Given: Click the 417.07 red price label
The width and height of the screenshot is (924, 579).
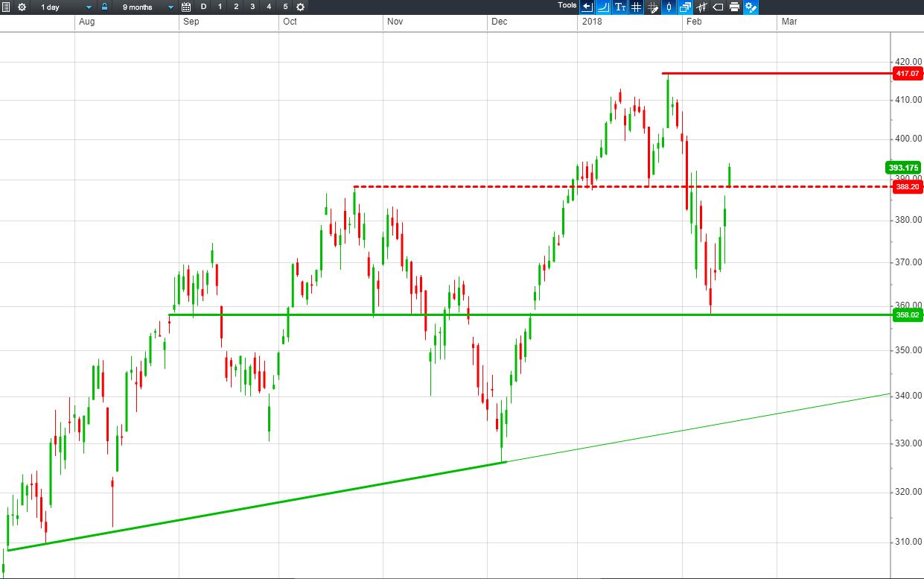Looking at the screenshot, I should pyautogui.click(x=908, y=74).
